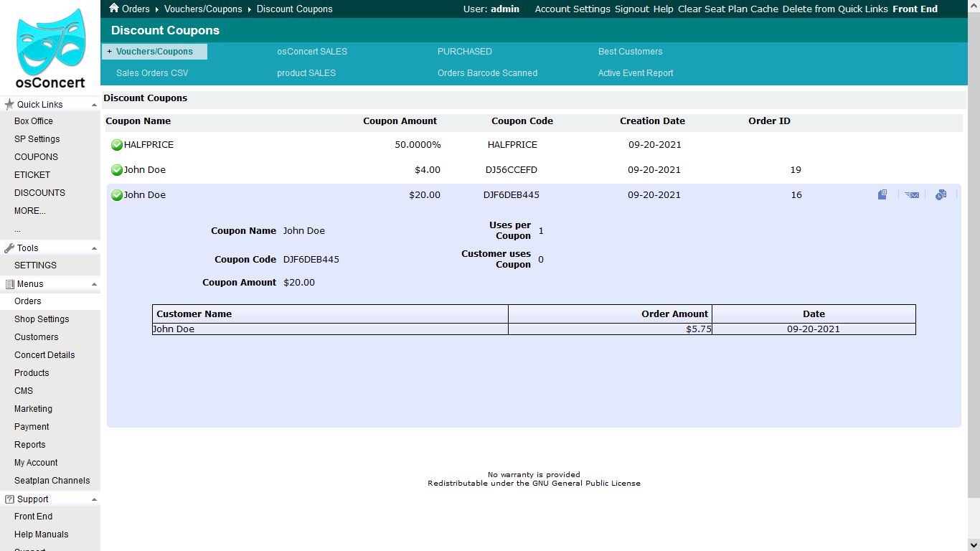The width and height of the screenshot is (980, 551).
Task: Collapse the Tools section arrow
Action: tap(94, 248)
